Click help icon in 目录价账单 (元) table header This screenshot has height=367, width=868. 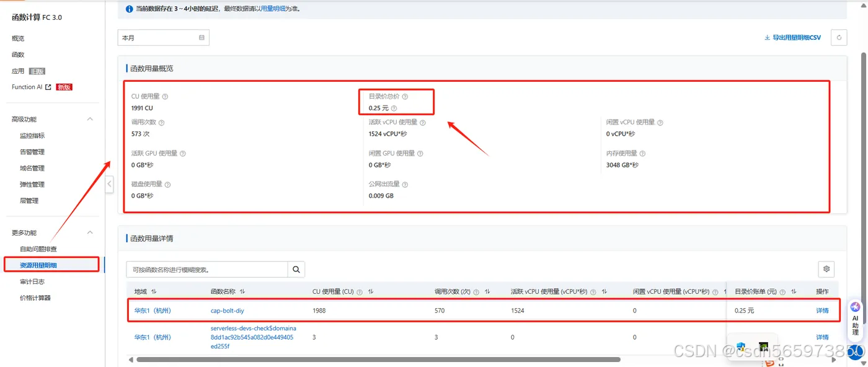click(782, 292)
